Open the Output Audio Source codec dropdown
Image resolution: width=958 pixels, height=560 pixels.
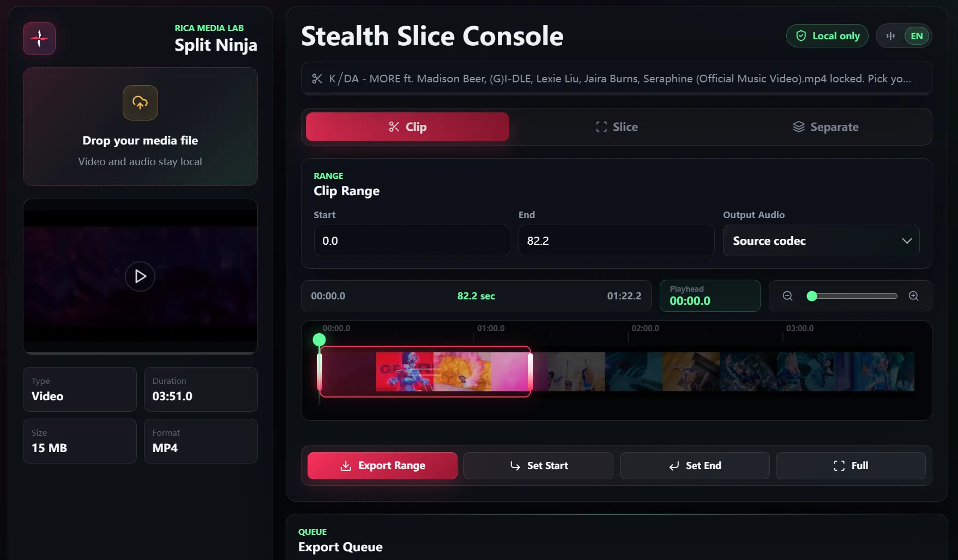821,241
